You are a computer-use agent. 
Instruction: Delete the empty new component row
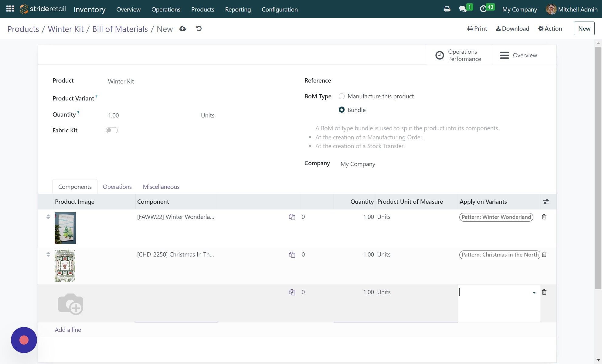[x=544, y=292]
